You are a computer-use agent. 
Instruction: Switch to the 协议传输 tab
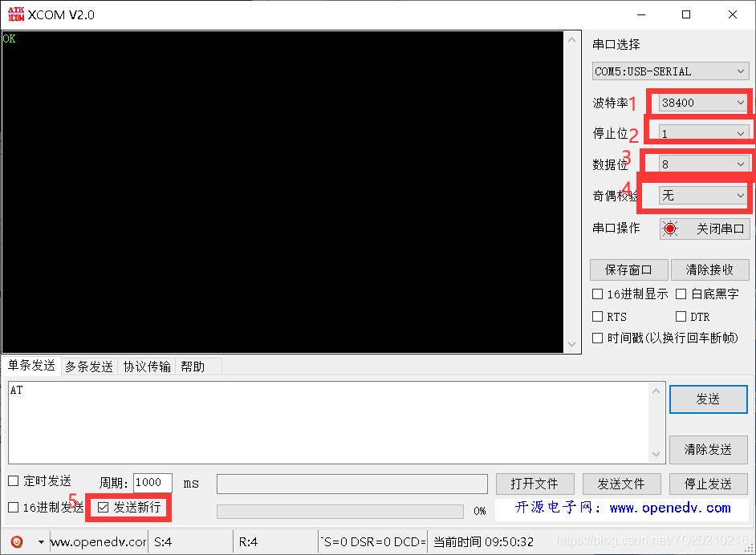(147, 367)
